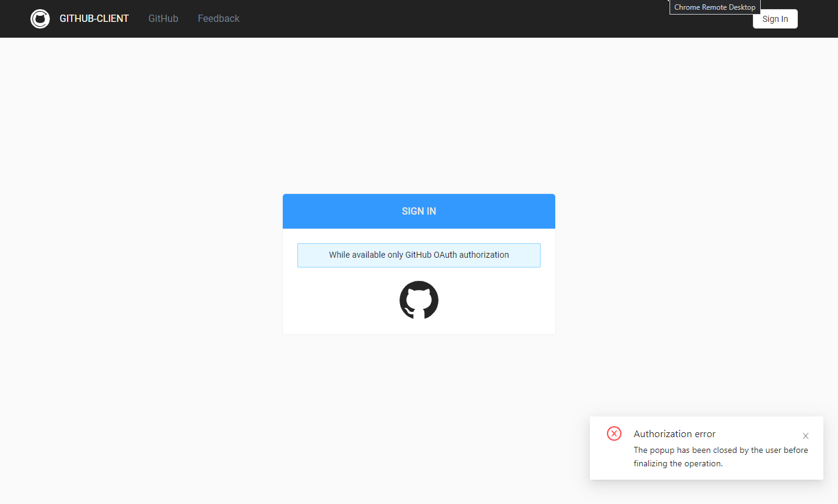Open the Feedback navigation link
The height and width of the screenshot is (504, 838).
(218, 19)
